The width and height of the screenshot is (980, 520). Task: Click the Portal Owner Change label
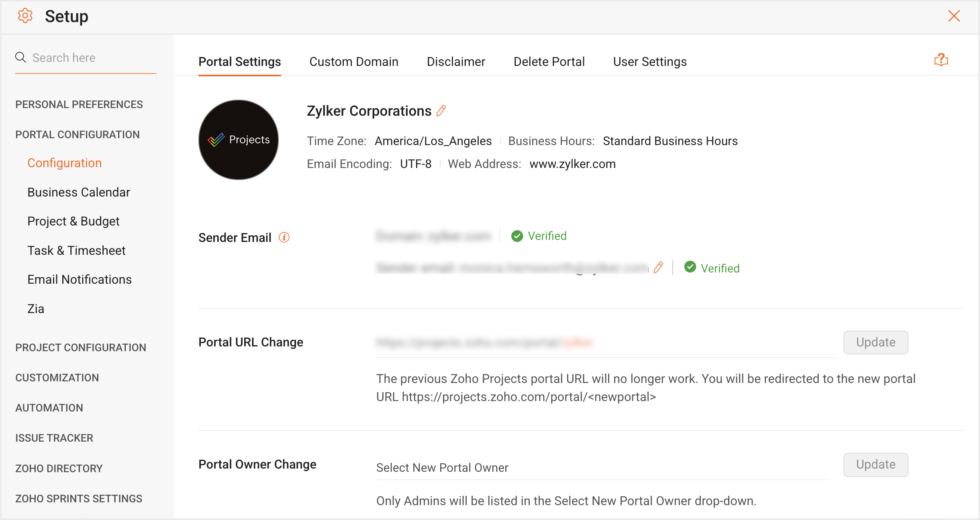tap(257, 464)
